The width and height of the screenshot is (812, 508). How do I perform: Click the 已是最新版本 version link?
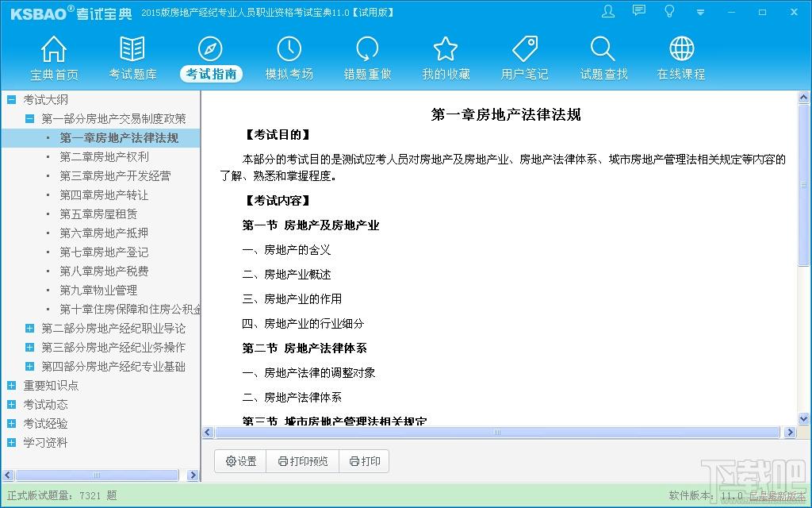(x=777, y=496)
